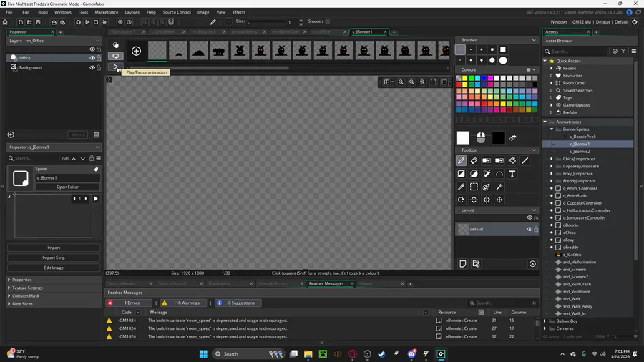The width and height of the screenshot is (644, 362).
Task: Toggle lock on default image layer
Action: click(536, 230)
